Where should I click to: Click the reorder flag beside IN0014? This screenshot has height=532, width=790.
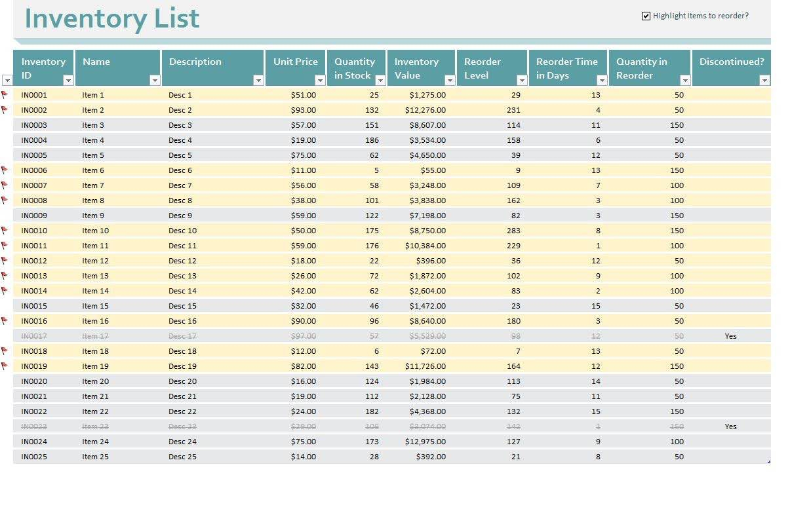coord(5,290)
